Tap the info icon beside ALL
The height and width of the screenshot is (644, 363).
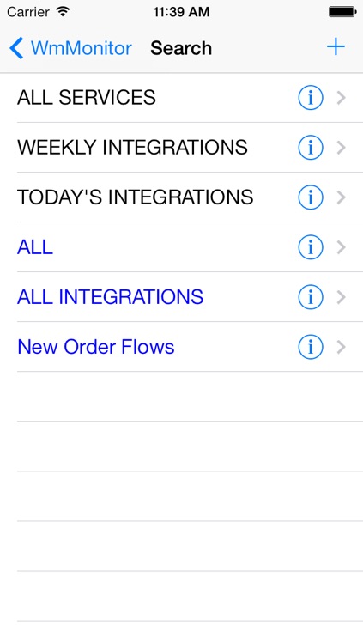(311, 247)
